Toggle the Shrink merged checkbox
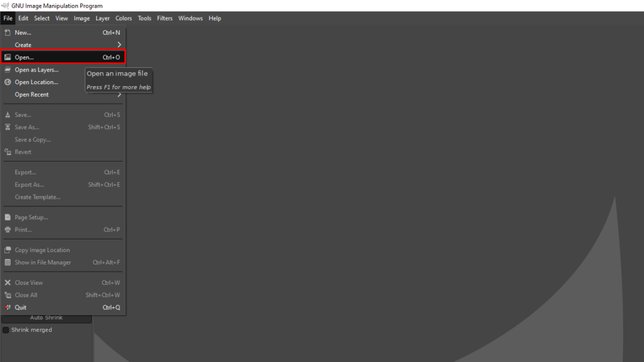Image resolution: width=644 pixels, height=362 pixels. tap(6, 329)
